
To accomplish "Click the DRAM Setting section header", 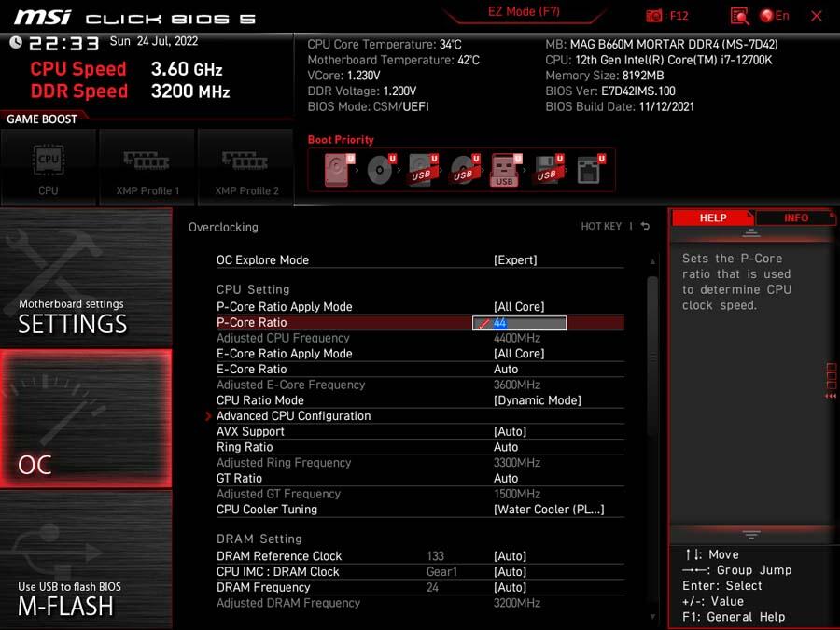I will (x=259, y=539).
